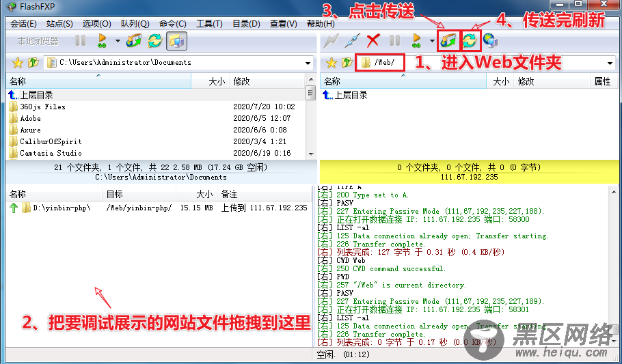Image resolution: width=622 pixels, height=364 pixels.
Task: Click the queue 备注 column header
Action: (x=265, y=194)
